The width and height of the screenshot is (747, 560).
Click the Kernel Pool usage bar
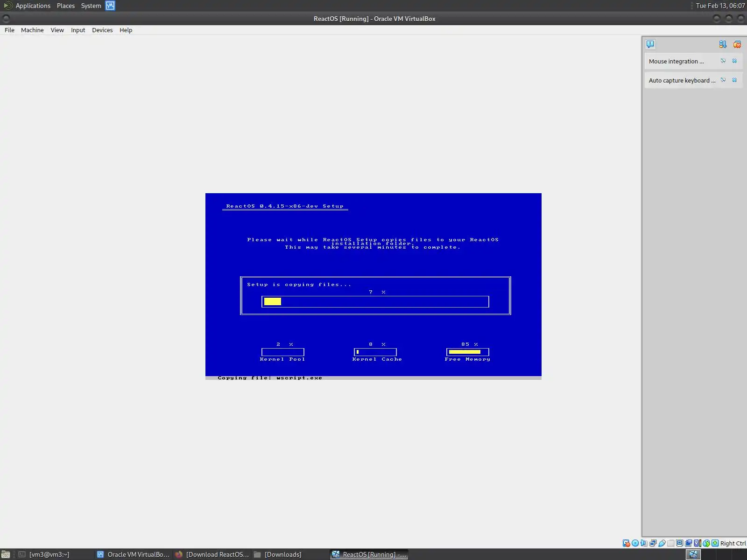283,352
